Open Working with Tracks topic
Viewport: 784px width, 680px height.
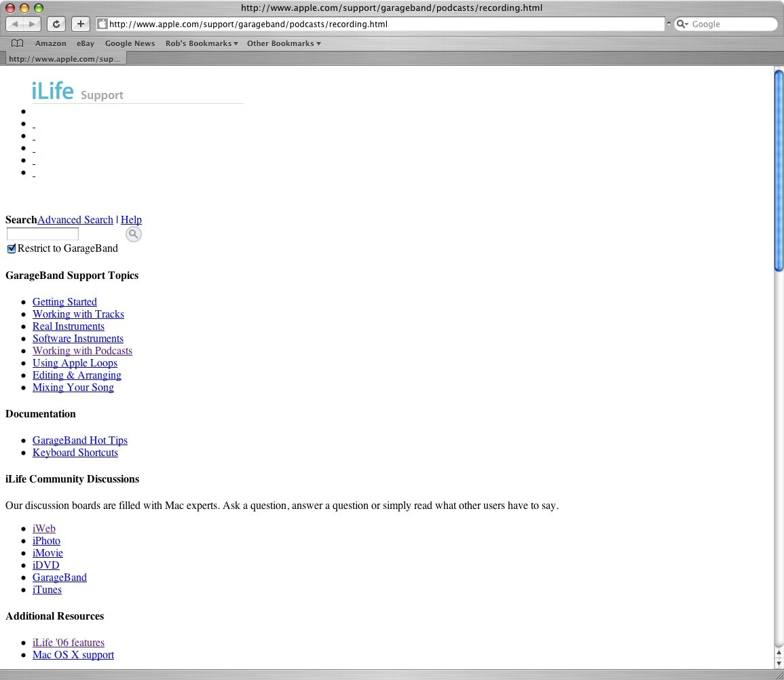78,314
